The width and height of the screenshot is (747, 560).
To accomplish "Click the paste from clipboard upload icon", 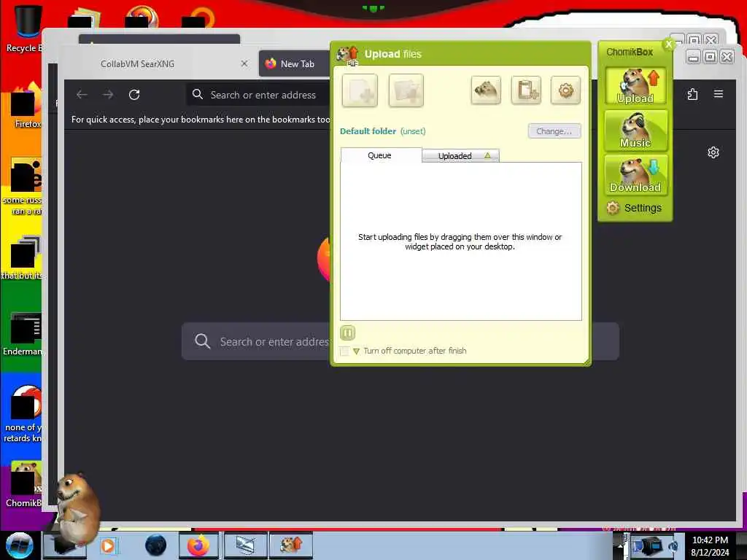I will [527, 90].
